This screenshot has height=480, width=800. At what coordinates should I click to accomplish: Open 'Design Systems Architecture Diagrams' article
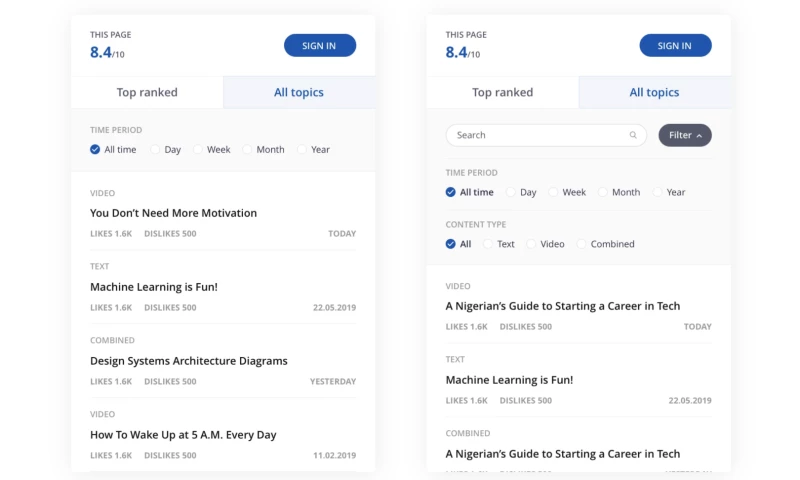188,361
